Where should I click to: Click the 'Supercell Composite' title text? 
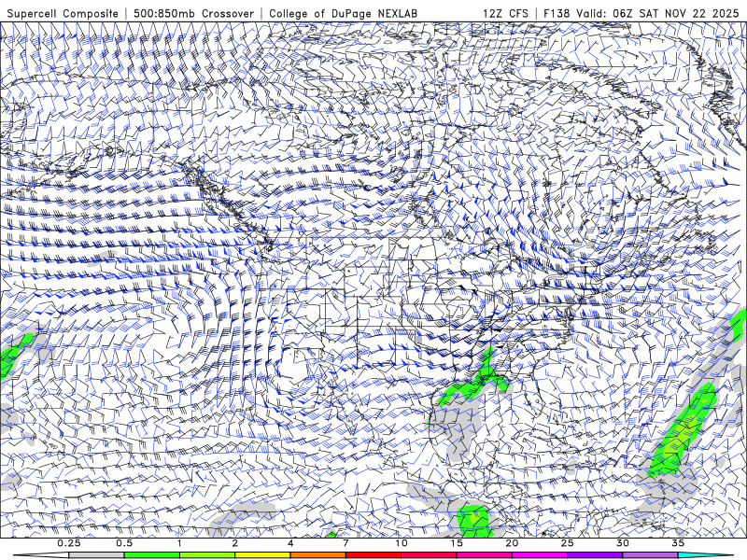coord(63,13)
